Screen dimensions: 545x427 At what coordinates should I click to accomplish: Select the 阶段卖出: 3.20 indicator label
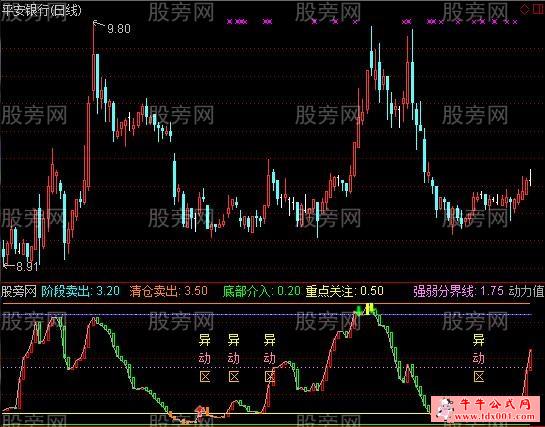[x=81, y=291]
